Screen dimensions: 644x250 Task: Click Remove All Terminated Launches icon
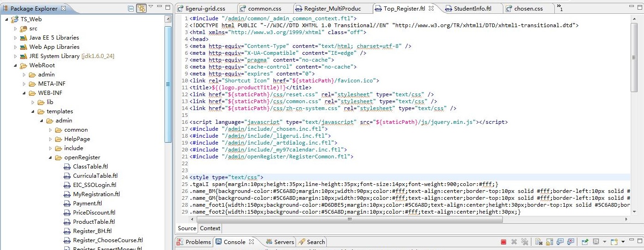[x=524, y=242]
